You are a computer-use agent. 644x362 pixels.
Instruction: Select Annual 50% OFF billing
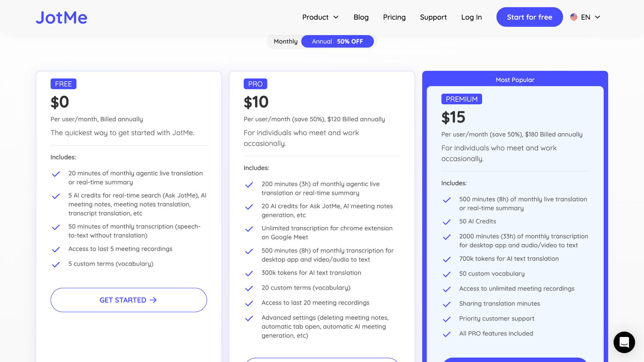point(337,41)
